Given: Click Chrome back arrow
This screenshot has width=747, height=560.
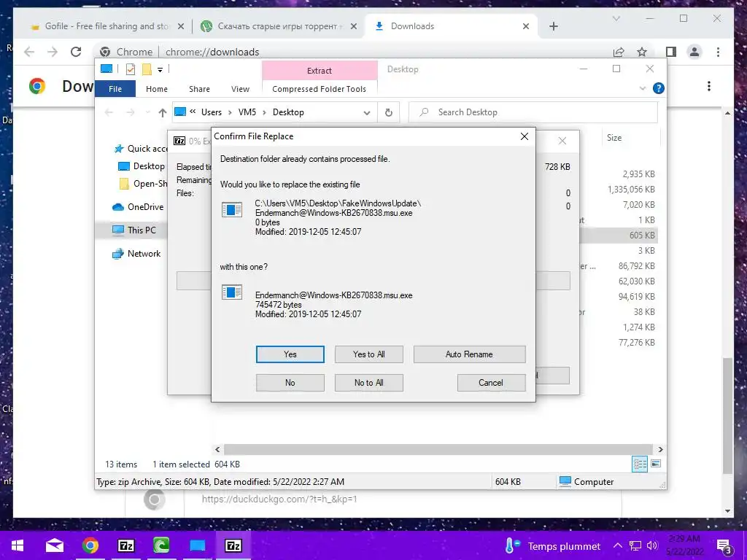Looking at the screenshot, I should tap(29, 52).
